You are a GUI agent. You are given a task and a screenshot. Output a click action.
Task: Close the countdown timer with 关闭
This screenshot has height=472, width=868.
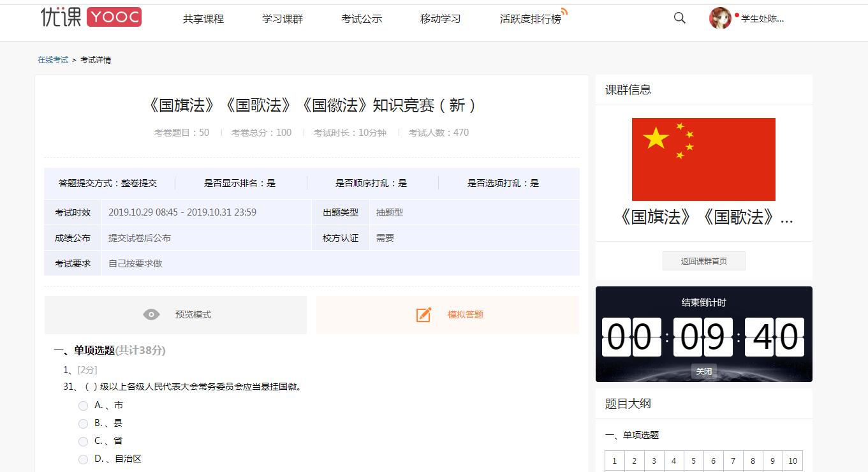click(x=703, y=371)
